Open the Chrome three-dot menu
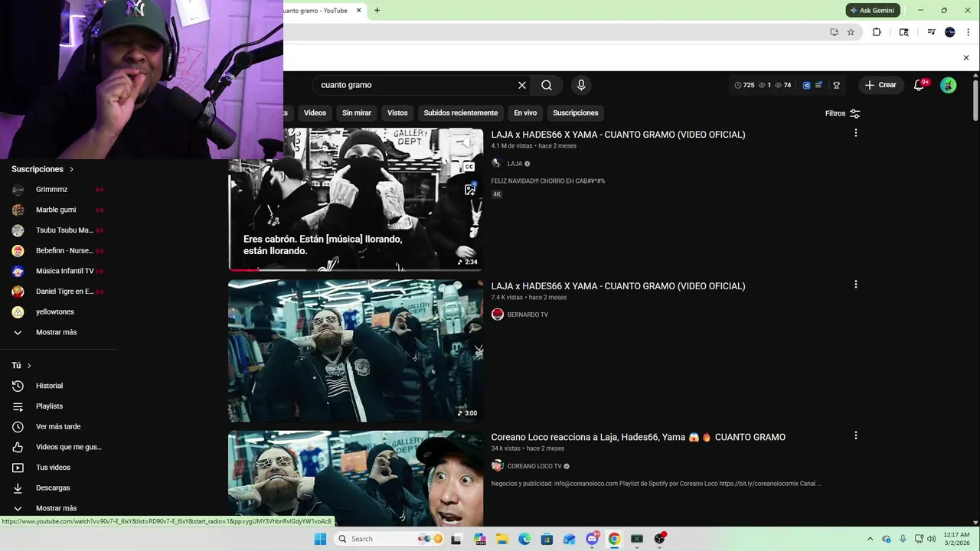This screenshot has height=551, width=980. pos(968,32)
